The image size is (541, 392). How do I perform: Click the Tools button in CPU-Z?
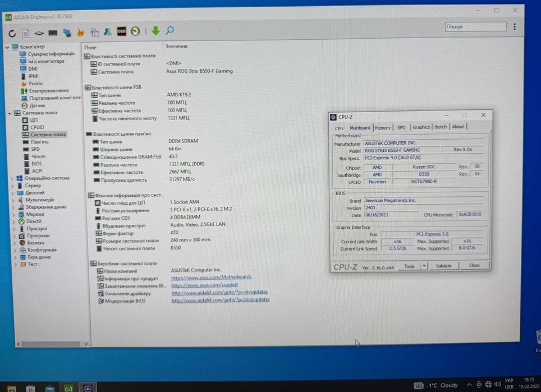point(409,266)
